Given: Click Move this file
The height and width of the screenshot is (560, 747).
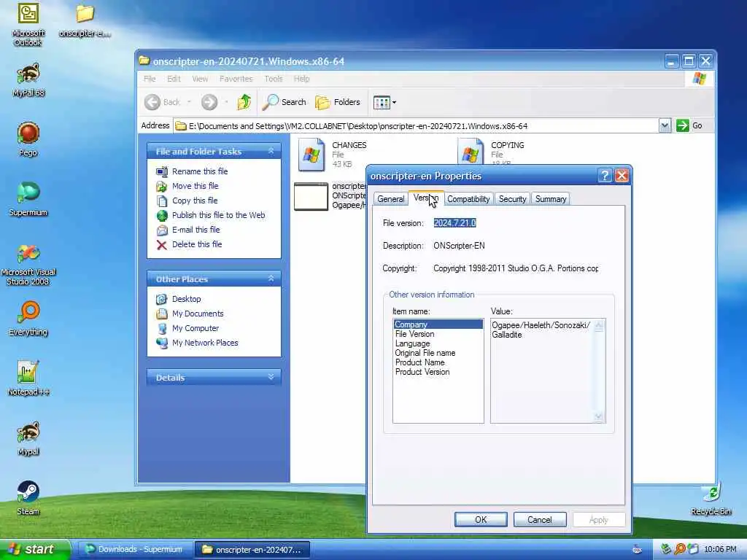Looking at the screenshot, I should [195, 186].
